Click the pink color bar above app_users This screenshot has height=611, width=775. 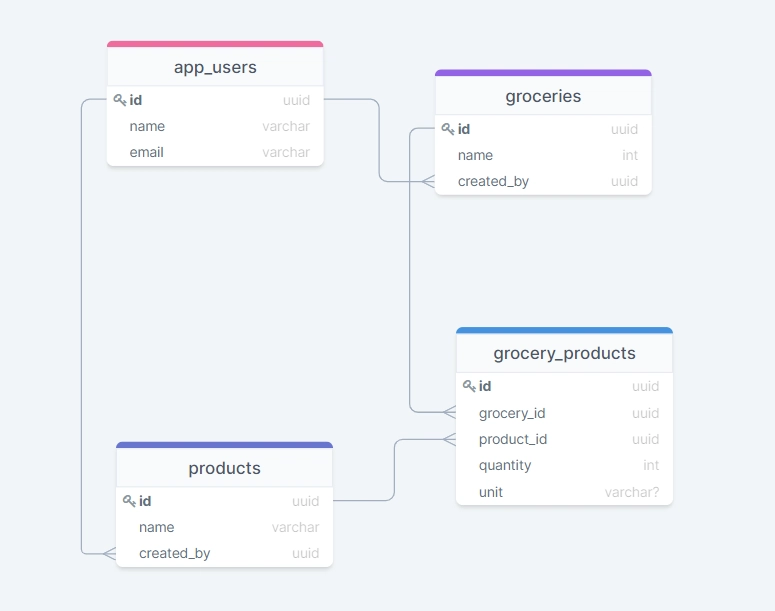pos(215,44)
